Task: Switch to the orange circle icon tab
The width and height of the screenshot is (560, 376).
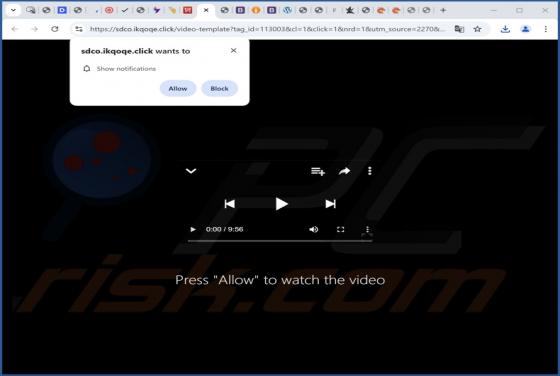Action: 256,10
